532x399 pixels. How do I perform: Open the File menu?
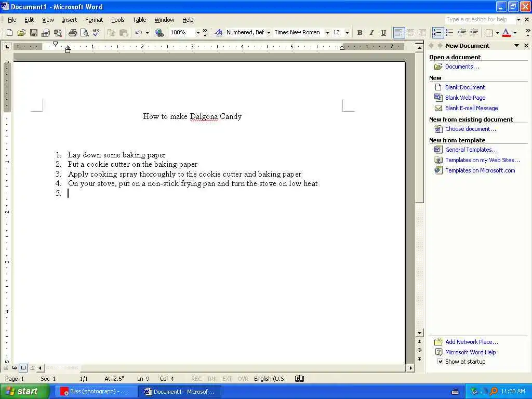tap(12, 20)
